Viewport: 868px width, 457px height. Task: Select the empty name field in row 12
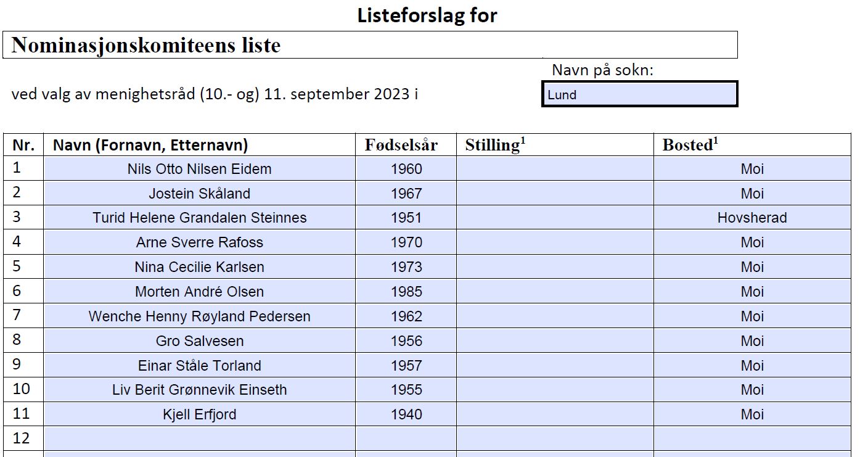coord(199,438)
